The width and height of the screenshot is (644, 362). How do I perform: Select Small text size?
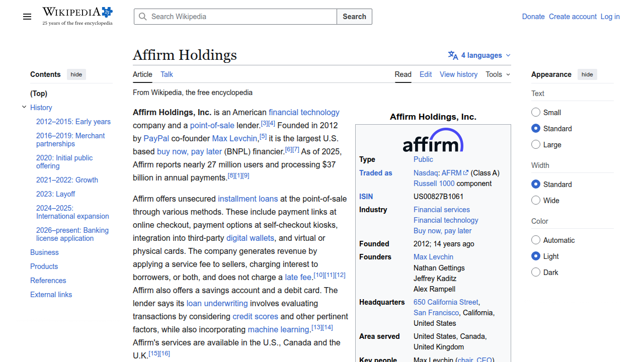[536, 112]
